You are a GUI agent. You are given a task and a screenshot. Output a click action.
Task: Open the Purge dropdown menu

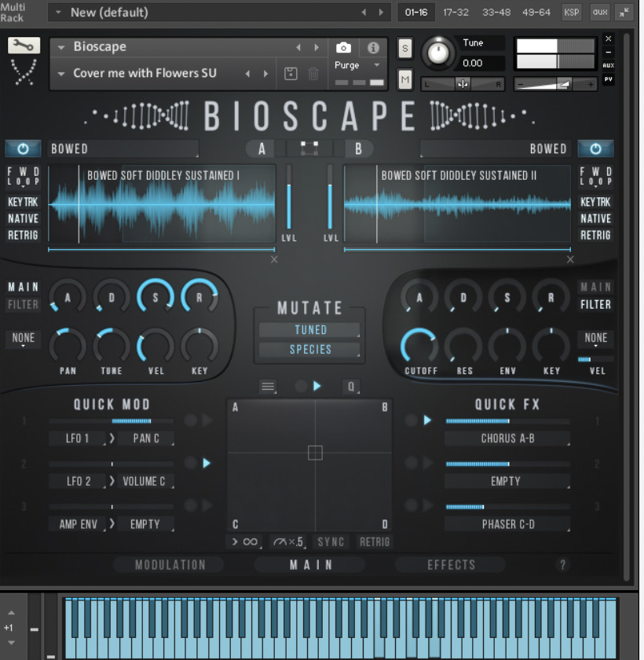[357, 65]
